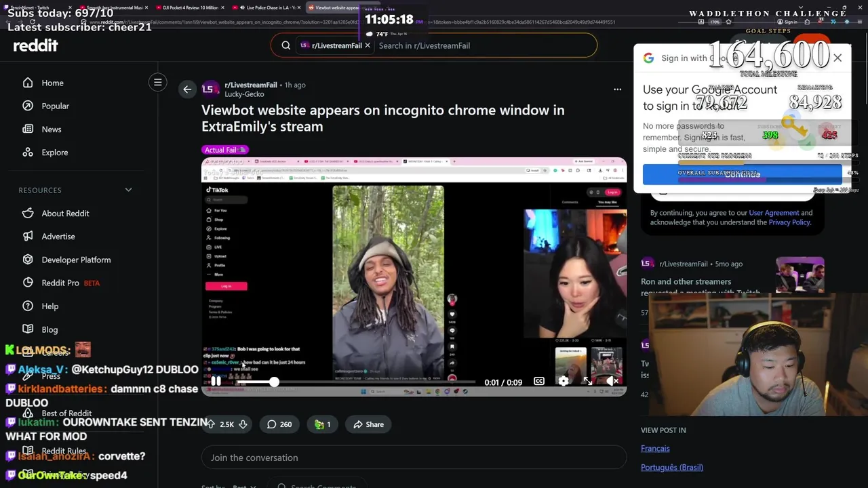Collapse the left navigation sidebar
Screen dimensions: 868x488
[x=157, y=83]
